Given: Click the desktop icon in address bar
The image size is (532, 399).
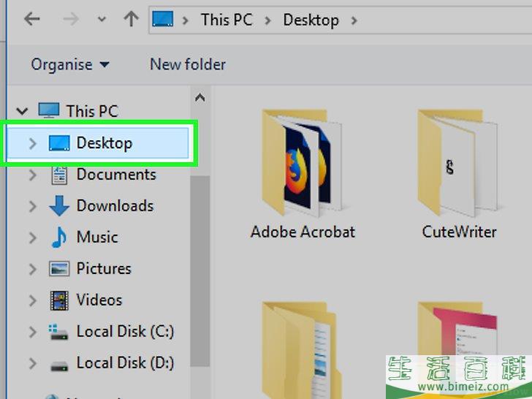Looking at the screenshot, I should click(x=163, y=19).
